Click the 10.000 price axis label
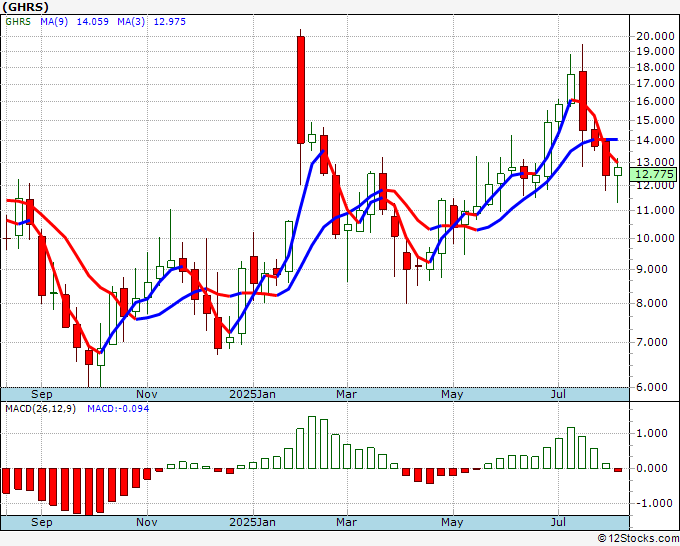Screen dimensions: 680x546 pyautogui.click(x=655, y=238)
